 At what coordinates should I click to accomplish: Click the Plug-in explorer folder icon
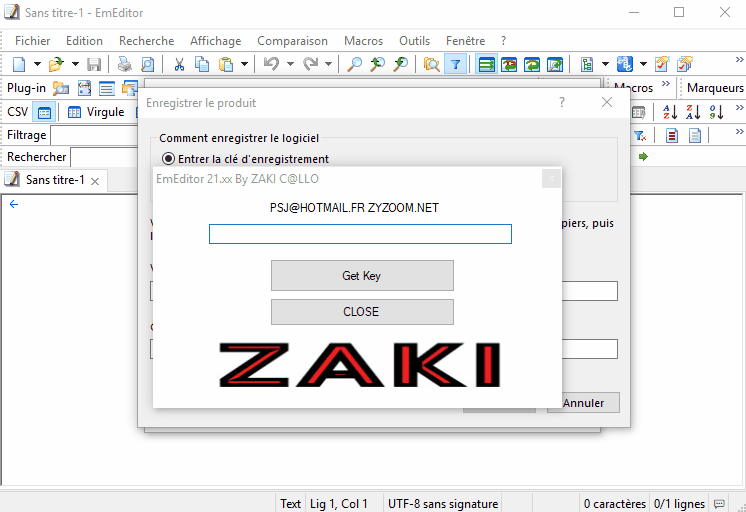[x=61, y=88]
